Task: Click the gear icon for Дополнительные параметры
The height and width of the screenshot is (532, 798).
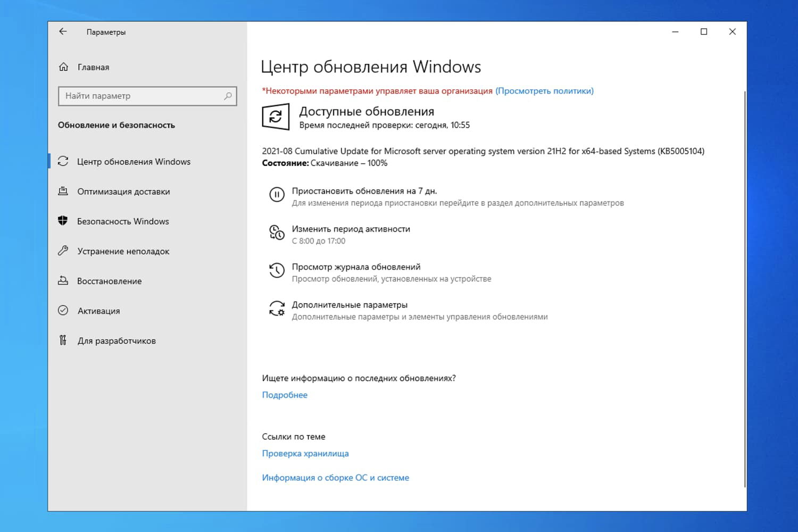Action: pyautogui.click(x=277, y=309)
